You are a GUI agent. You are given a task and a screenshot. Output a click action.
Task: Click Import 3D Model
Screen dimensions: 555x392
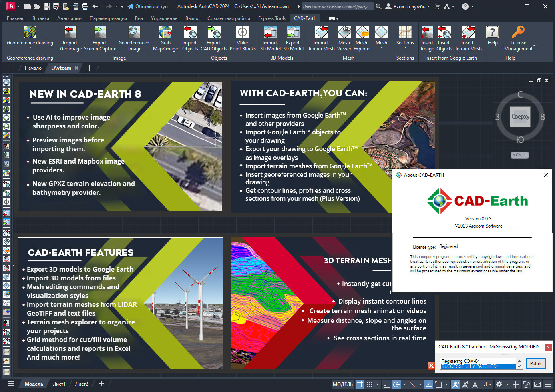[x=270, y=38]
